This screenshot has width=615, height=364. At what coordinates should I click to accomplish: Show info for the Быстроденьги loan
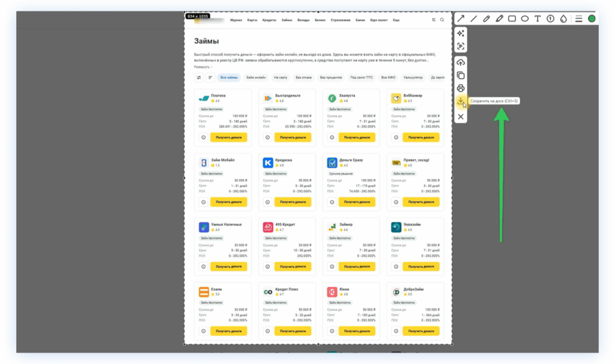click(267, 138)
